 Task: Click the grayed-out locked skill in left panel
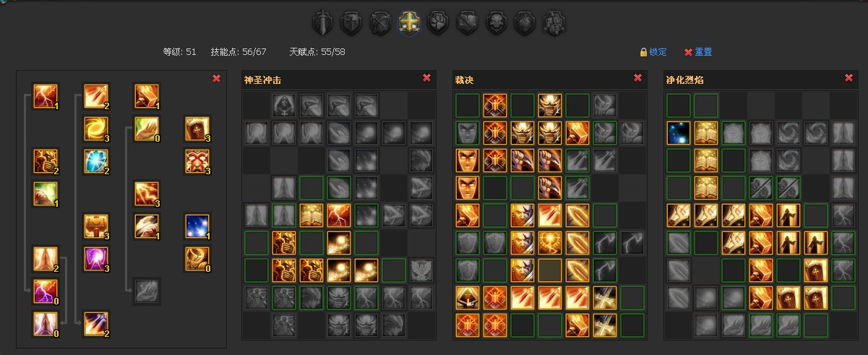click(x=147, y=291)
